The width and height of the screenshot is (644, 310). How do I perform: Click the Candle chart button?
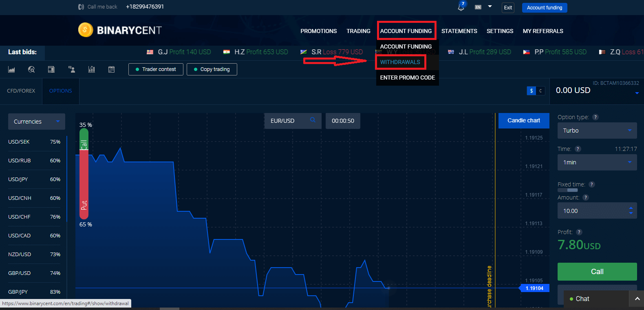524,120
